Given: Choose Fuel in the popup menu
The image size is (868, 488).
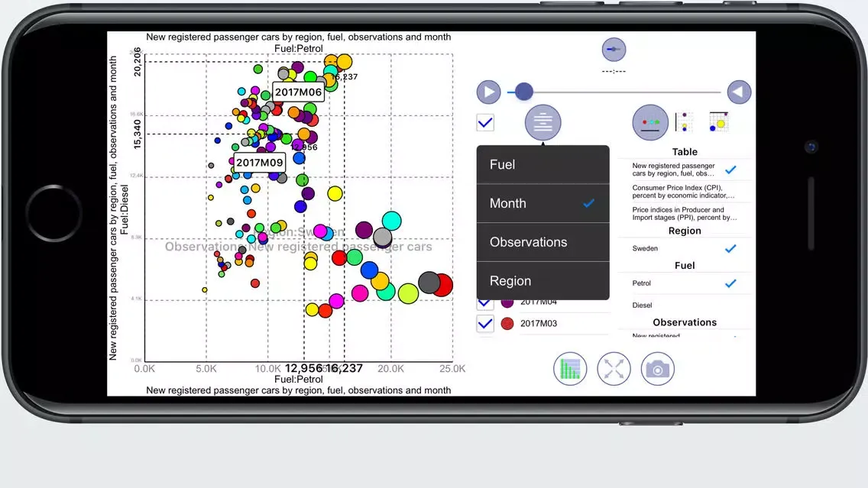Looking at the screenshot, I should (542, 165).
